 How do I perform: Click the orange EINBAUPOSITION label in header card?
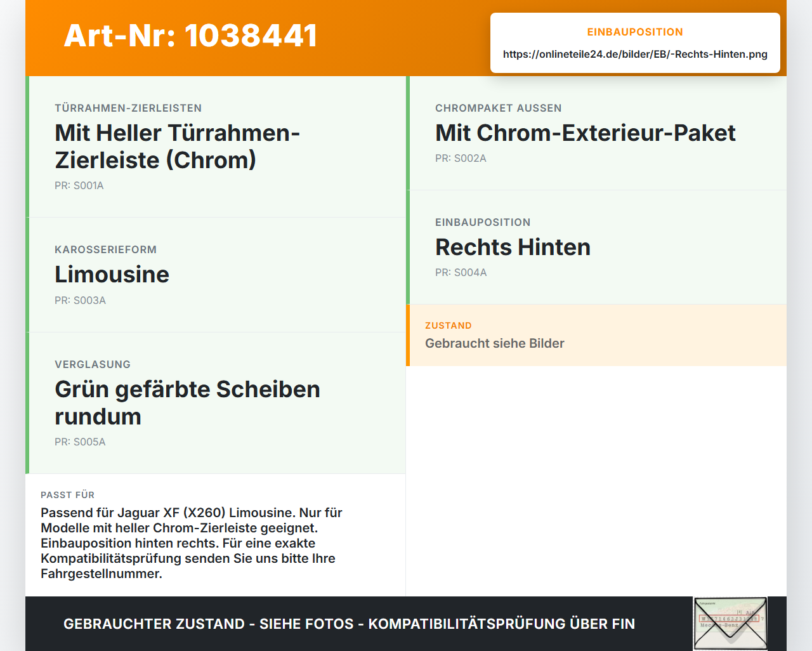[635, 32]
